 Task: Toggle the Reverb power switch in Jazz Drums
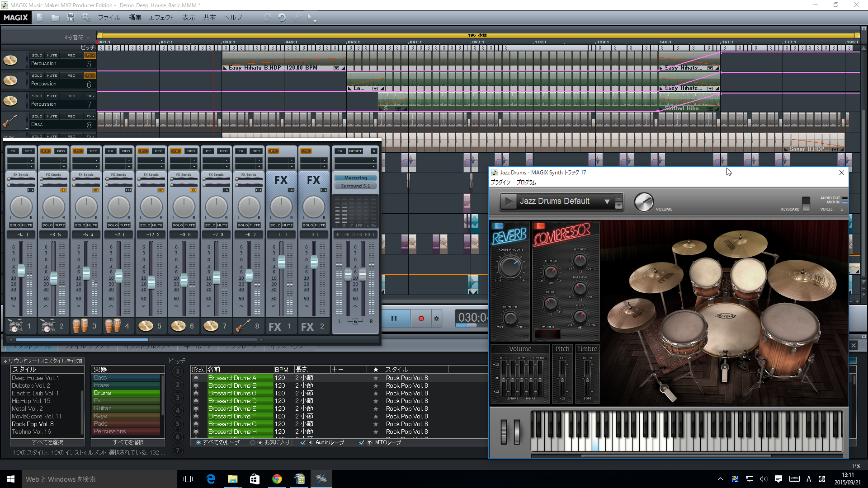(x=498, y=226)
